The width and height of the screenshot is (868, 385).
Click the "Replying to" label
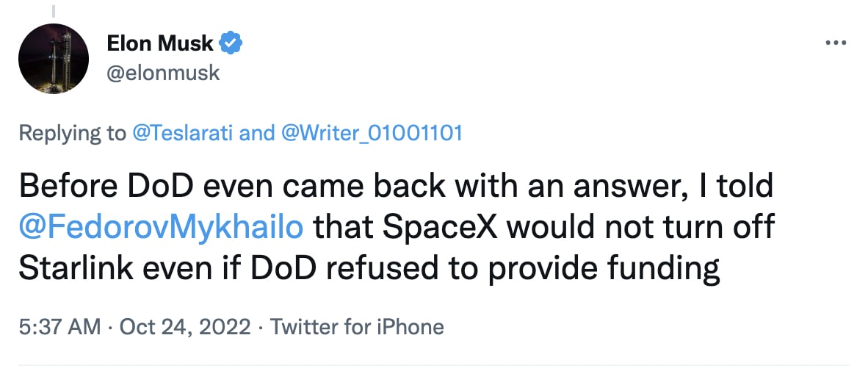(x=72, y=133)
